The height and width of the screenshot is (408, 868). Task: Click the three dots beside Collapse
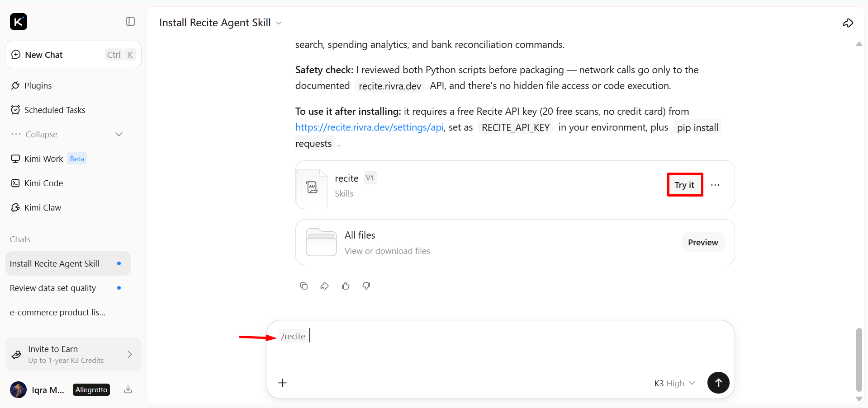coord(16,134)
